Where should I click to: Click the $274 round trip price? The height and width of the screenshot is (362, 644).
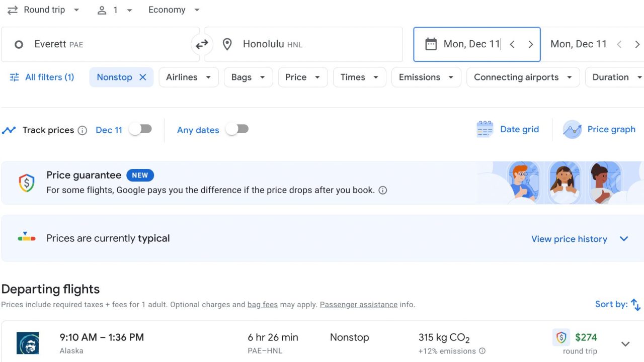pyautogui.click(x=586, y=337)
